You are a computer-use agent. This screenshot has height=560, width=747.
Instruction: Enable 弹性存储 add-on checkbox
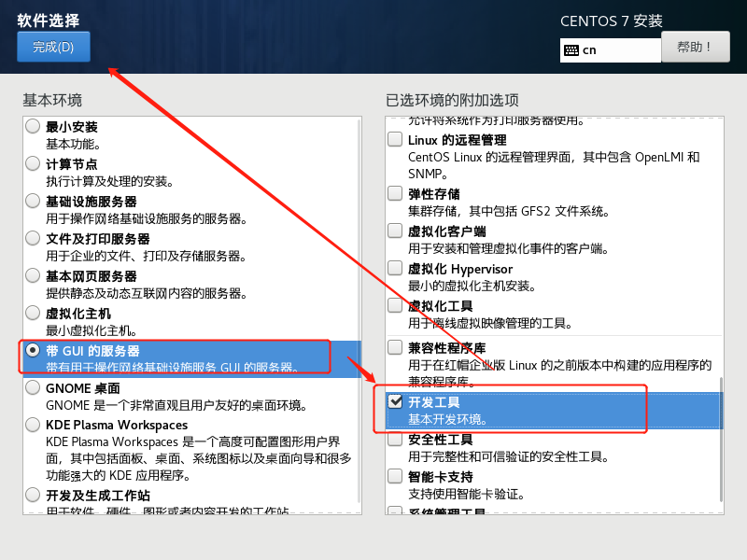pyautogui.click(x=395, y=193)
